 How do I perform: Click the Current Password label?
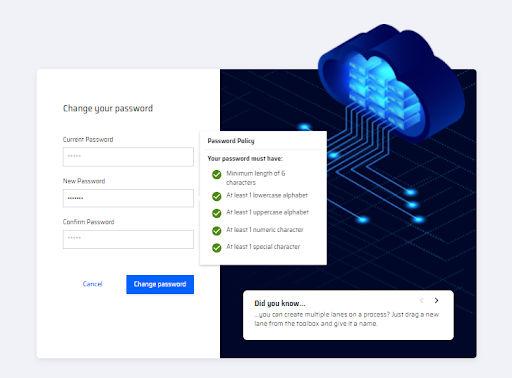coord(88,139)
